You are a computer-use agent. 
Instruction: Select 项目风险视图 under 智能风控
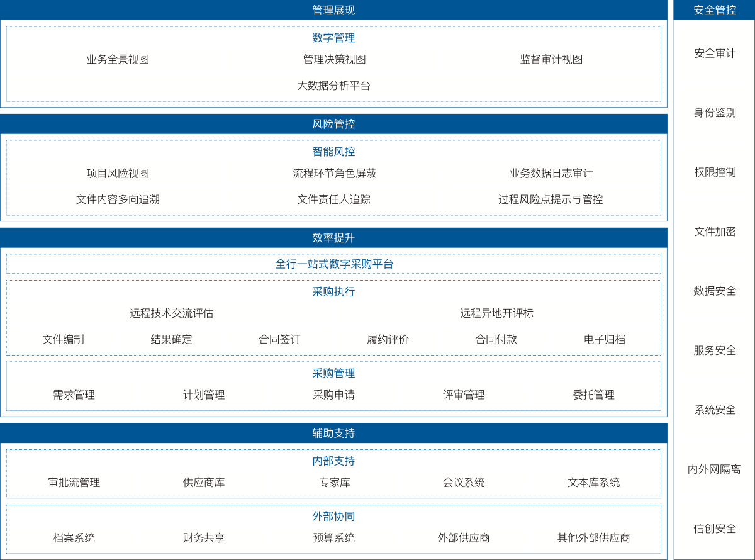tap(117, 173)
